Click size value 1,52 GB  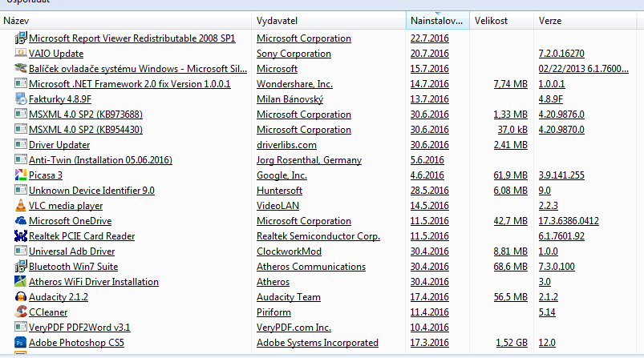click(512, 343)
